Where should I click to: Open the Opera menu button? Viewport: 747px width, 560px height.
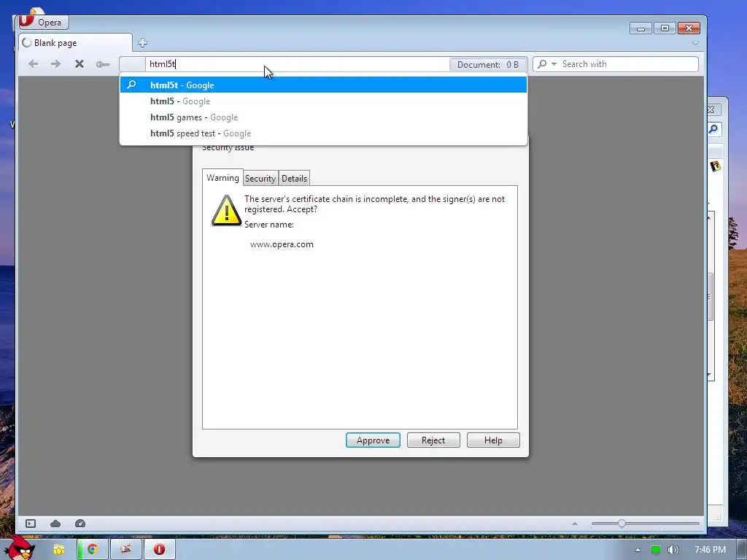pyautogui.click(x=42, y=22)
